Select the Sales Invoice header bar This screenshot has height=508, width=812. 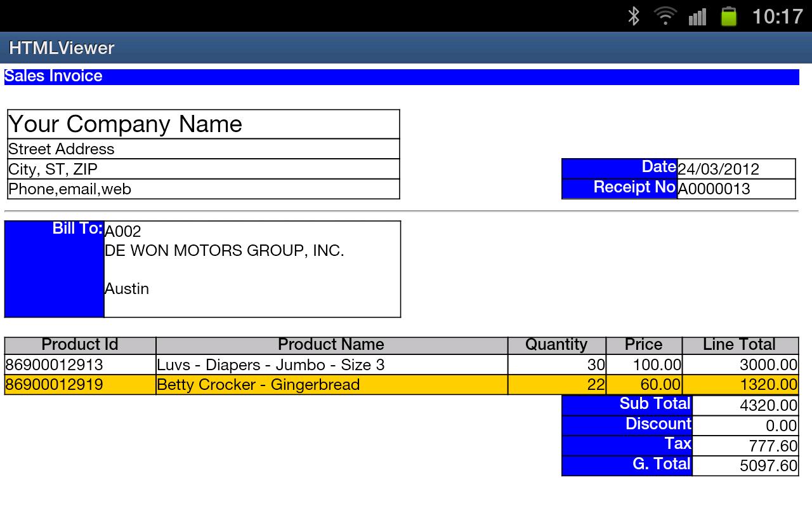tap(402, 76)
